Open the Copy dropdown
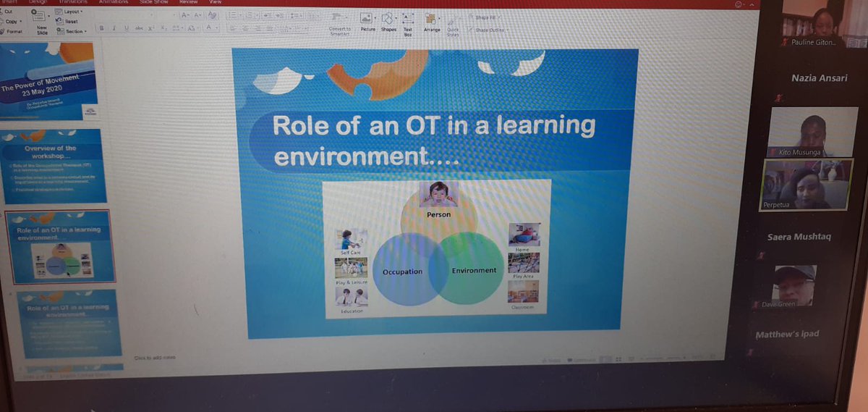This screenshot has width=868, height=412. (12, 22)
